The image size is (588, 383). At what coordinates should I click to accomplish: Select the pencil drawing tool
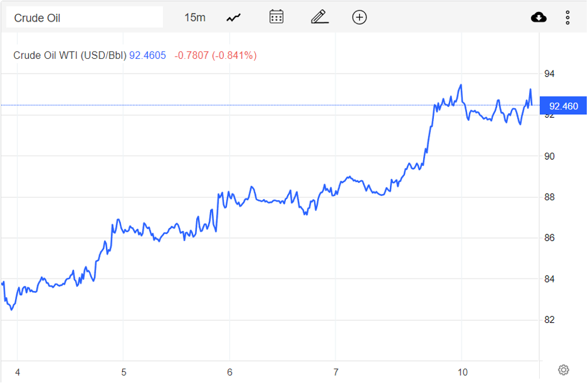pyautogui.click(x=320, y=17)
